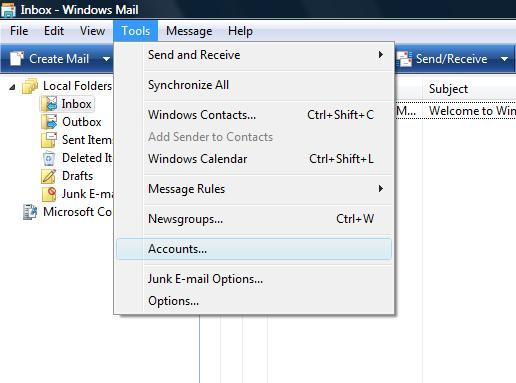Open the Edit menu

[x=54, y=31]
